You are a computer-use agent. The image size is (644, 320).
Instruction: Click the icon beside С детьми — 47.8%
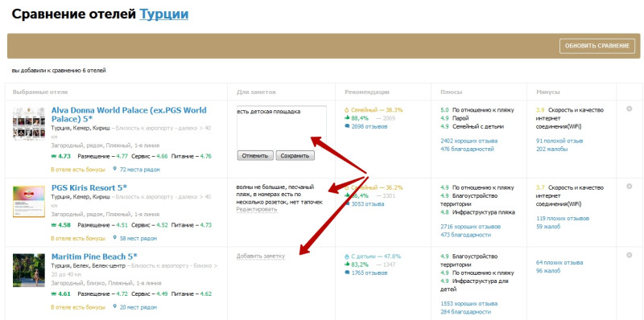point(347,256)
